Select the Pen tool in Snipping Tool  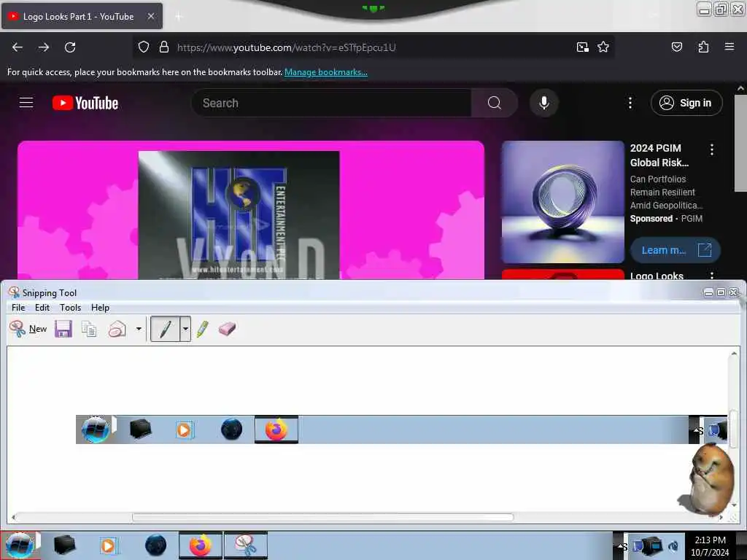point(165,329)
